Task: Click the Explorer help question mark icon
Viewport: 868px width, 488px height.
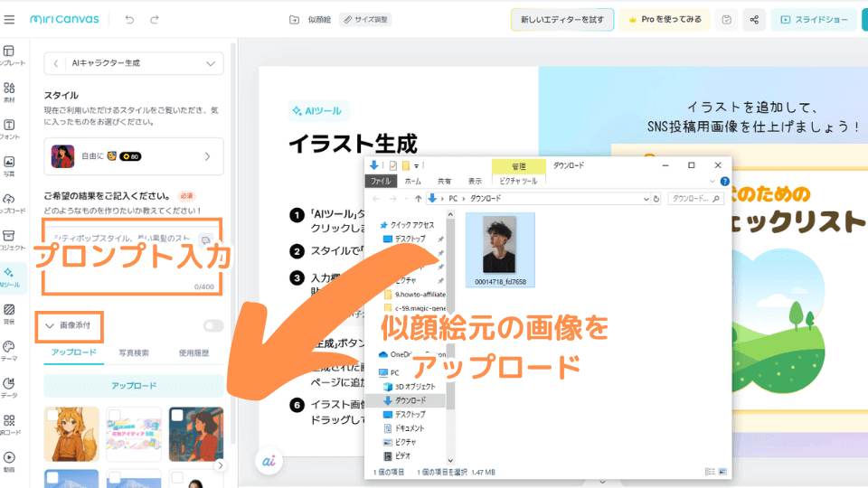Action: click(724, 182)
